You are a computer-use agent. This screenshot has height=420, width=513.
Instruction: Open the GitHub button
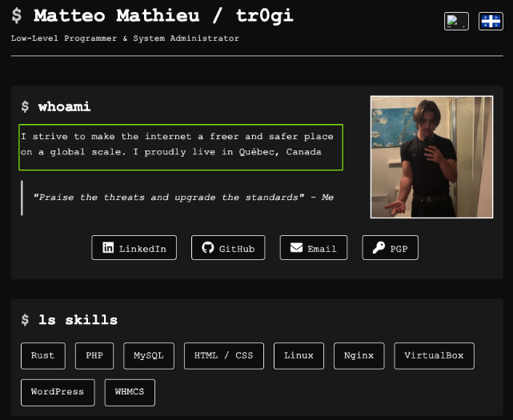(228, 248)
